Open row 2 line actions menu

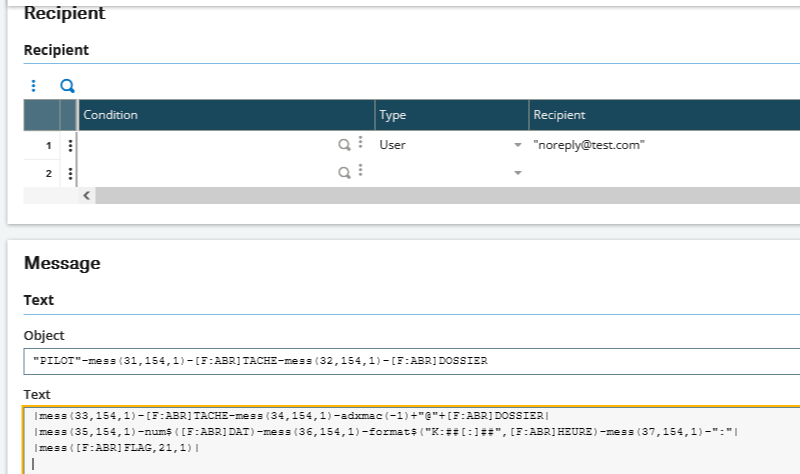(70, 173)
